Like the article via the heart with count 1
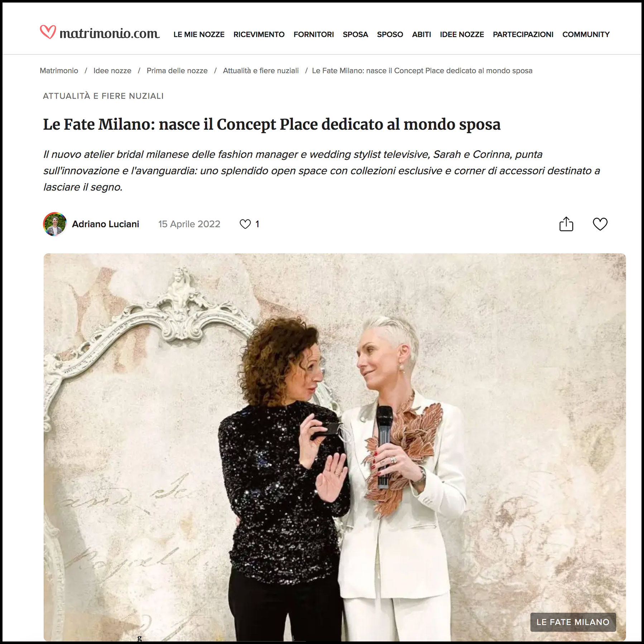 coord(249,224)
